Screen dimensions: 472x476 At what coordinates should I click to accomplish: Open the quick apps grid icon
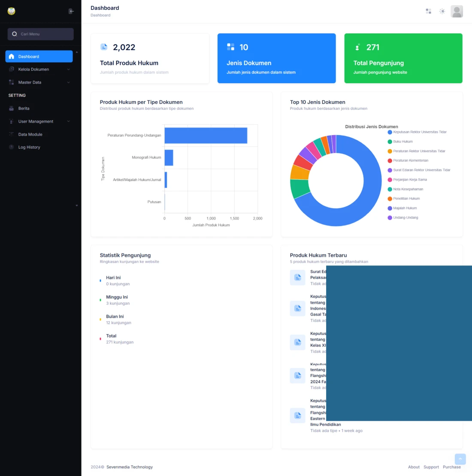[428, 11]
